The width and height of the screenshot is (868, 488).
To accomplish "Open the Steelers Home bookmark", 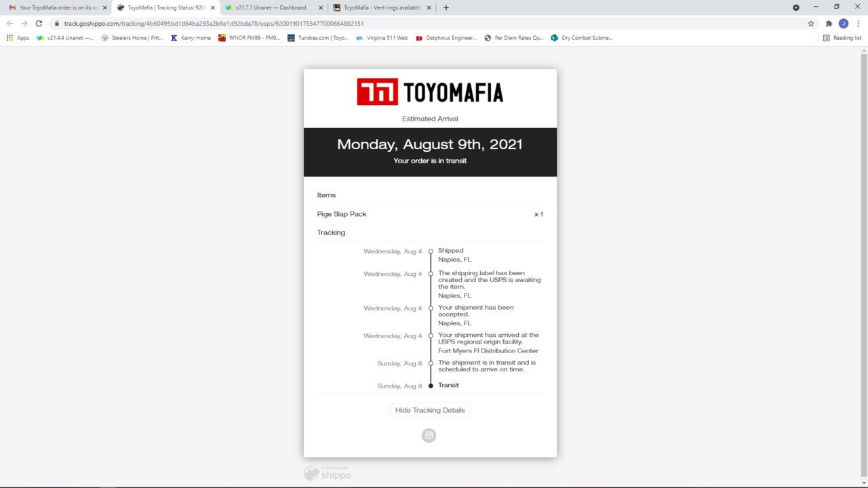I will (x=132, y=38).
